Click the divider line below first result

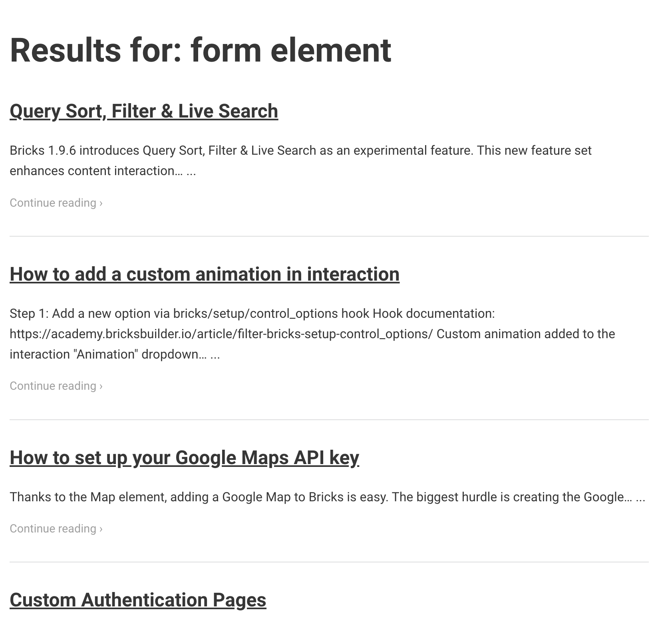[329, 236]
